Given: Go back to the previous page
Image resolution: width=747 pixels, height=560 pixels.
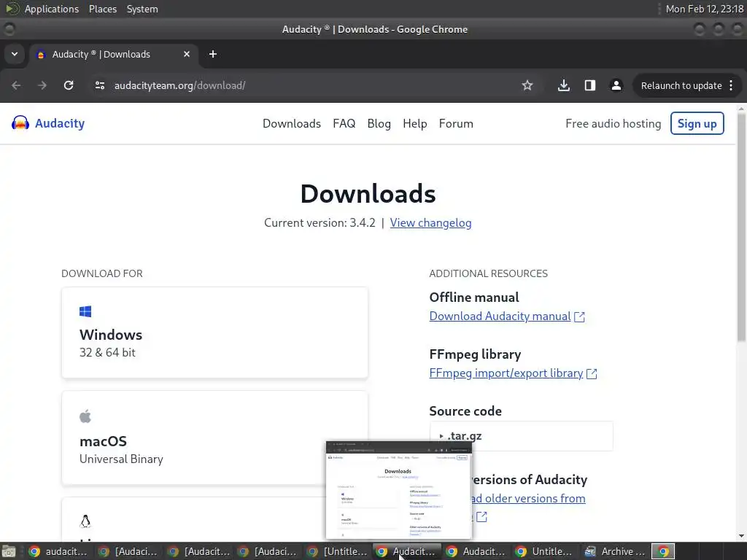Looking at the screenshot, I should click(16, 85).
